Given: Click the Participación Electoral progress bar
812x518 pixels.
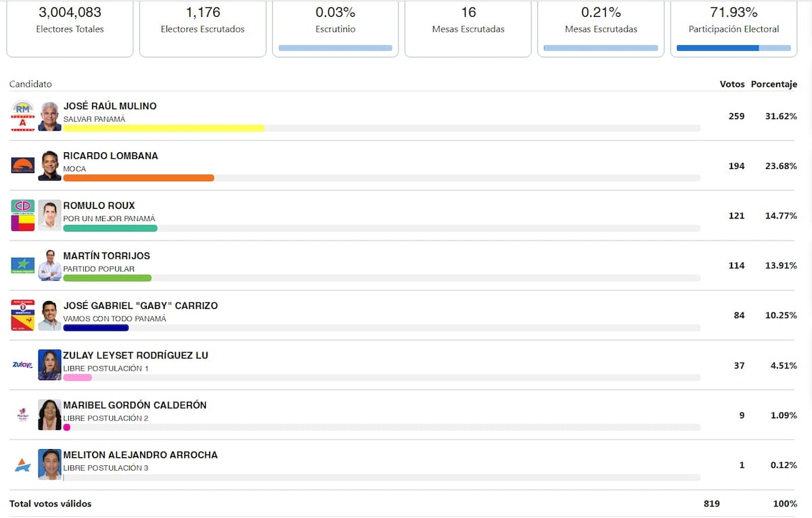Looking at the screenshot, I should pos(734,48).
